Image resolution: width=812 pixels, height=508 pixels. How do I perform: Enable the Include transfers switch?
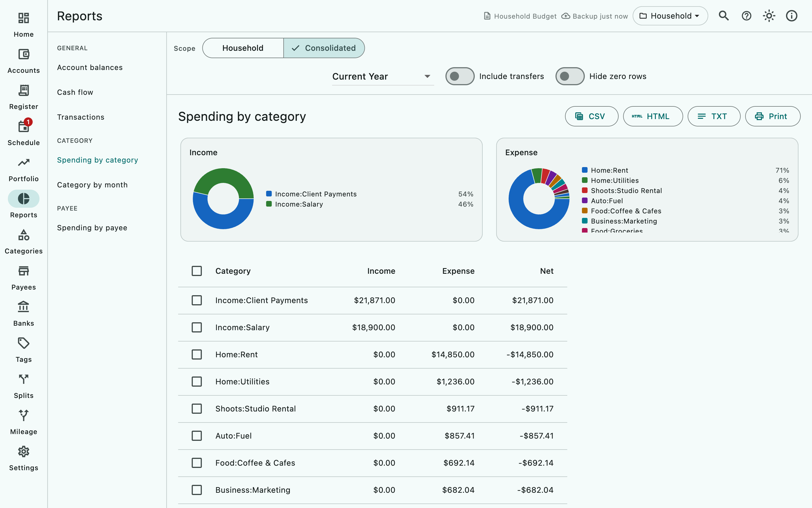pyautogui.click(x=460, y=76)
